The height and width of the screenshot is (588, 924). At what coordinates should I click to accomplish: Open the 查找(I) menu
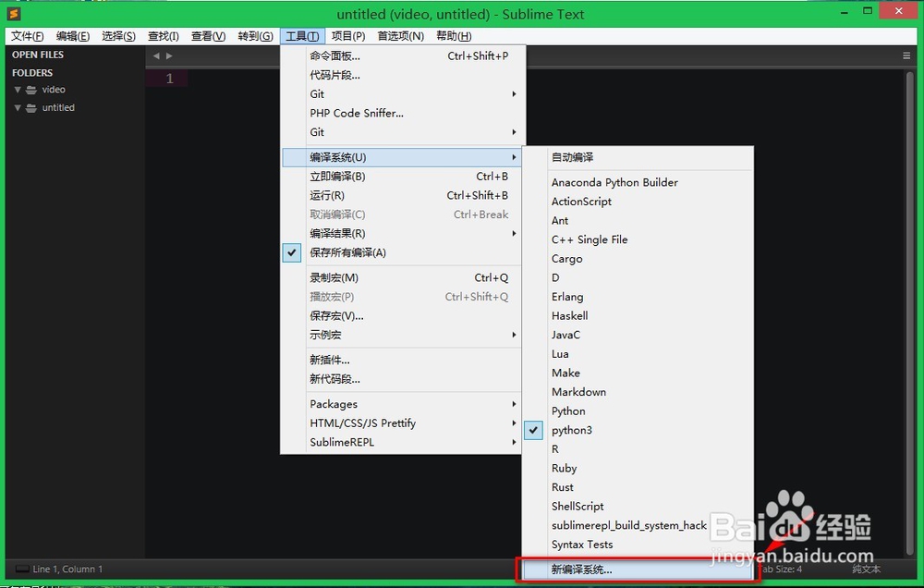164,36
